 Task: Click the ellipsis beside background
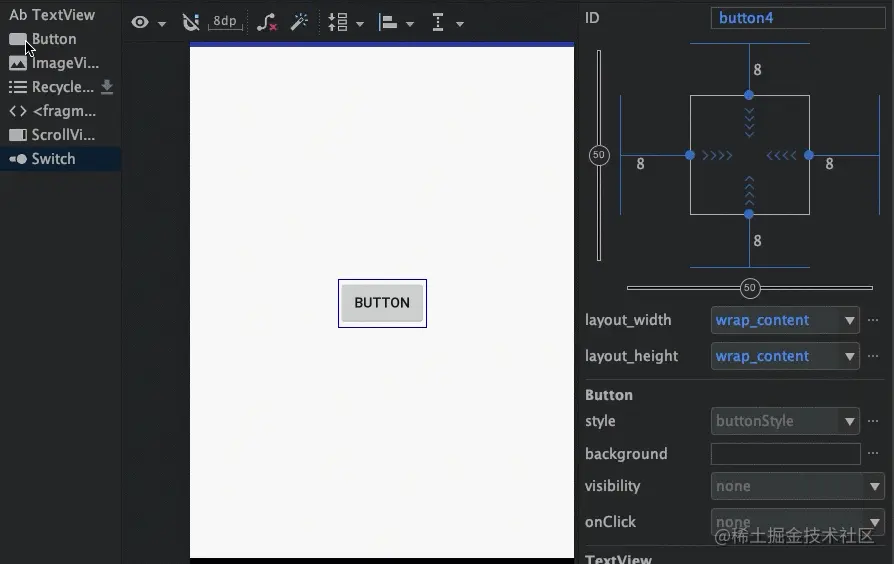pos(873,453)
